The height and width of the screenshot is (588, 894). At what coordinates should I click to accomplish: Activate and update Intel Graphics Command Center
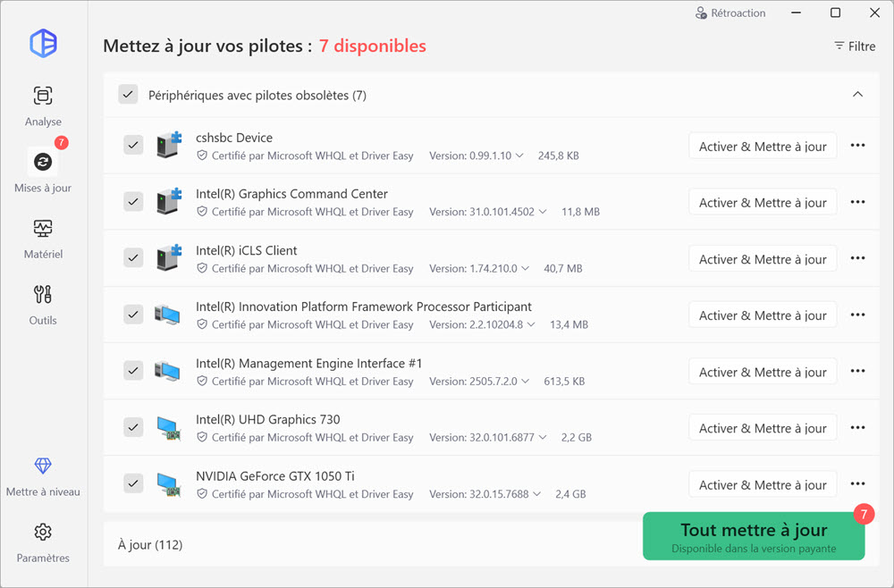click(x=763, y=202)
